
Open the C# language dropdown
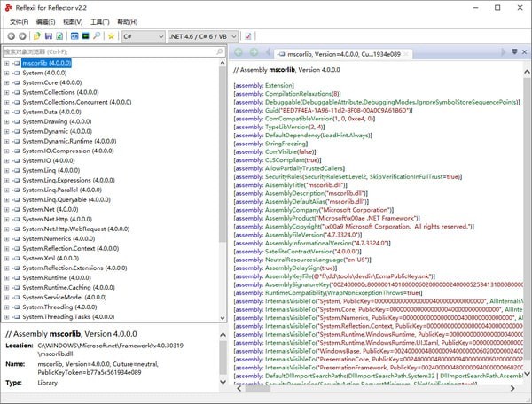coord(142,36)
